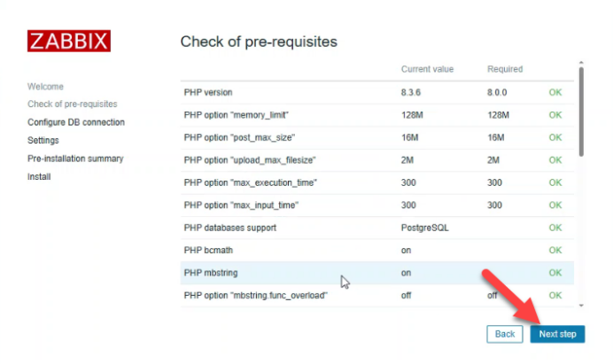Screen dimensions: 613x364
Task: Select Check of pre-requisites step
Action: tap(73, 105)
